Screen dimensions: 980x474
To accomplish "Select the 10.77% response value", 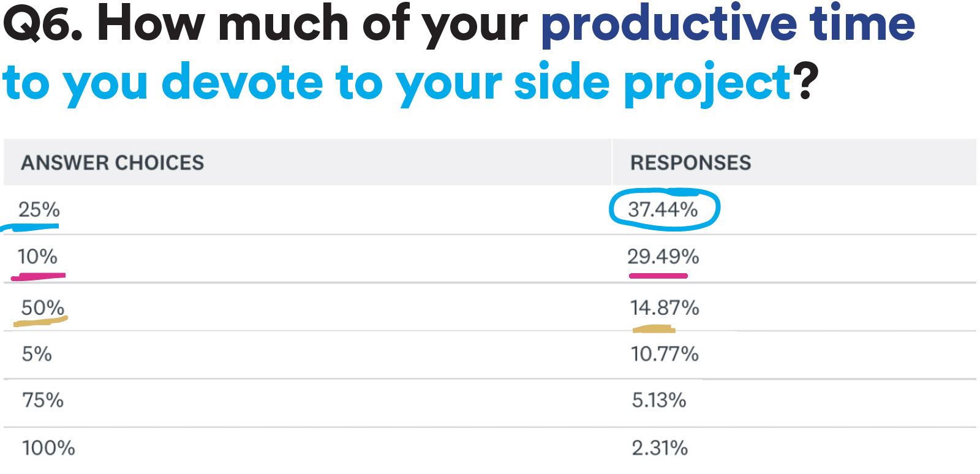I will 665,354.
